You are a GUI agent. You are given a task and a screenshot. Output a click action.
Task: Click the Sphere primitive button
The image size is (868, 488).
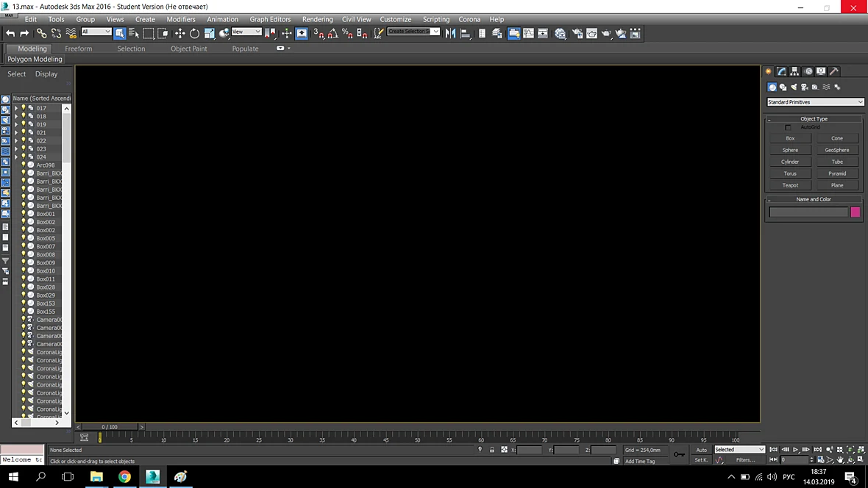(x=790, y=150)
